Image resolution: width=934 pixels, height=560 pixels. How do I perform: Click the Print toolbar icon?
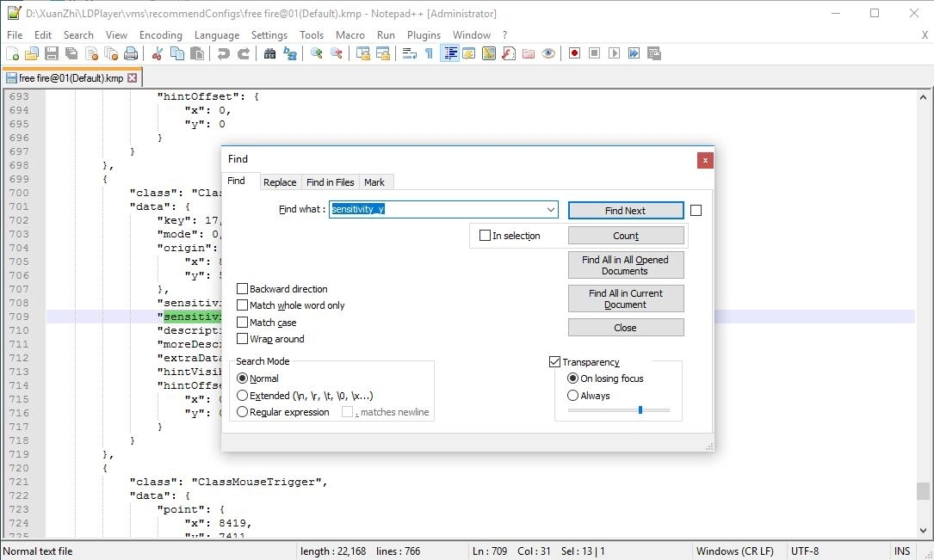[x=130, y=53]
